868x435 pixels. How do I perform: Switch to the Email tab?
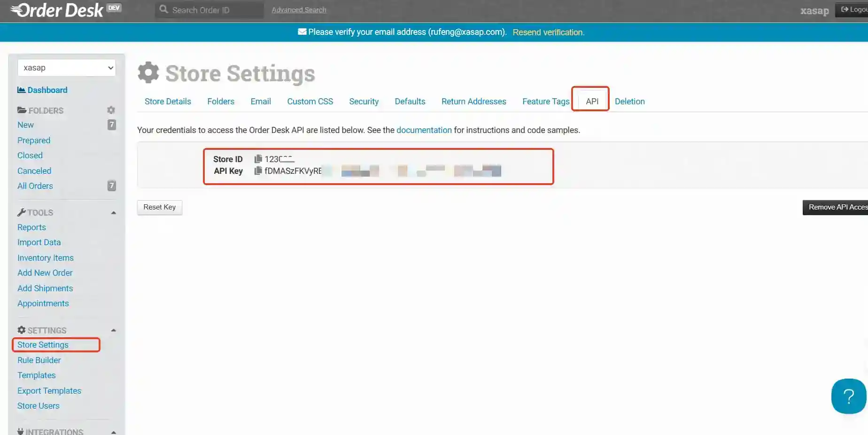pos(261,101)
